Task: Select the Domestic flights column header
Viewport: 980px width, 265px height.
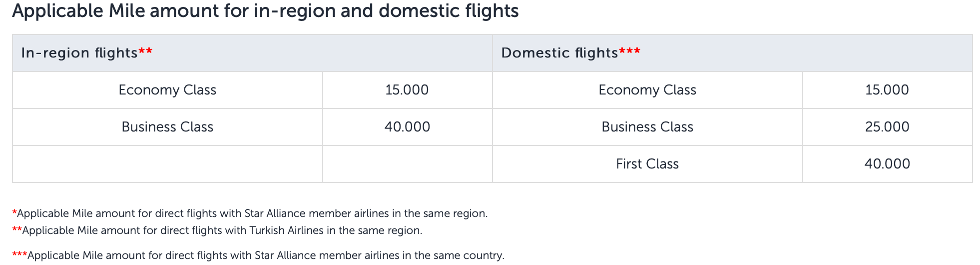Action: [732, 53]
